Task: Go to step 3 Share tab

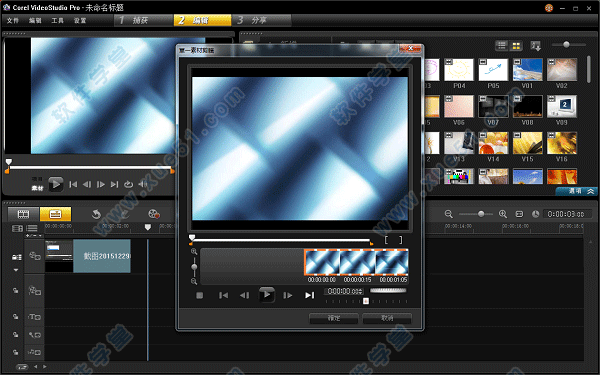Action: pos(261,20)
